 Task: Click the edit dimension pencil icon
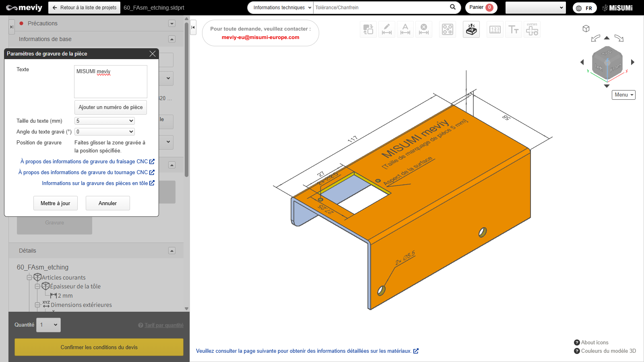tap(387, 29)
